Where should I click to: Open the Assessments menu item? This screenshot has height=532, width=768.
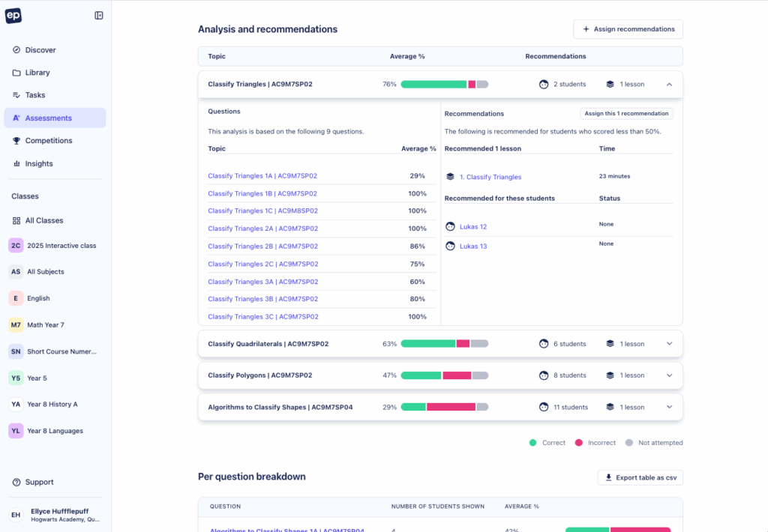48,118
